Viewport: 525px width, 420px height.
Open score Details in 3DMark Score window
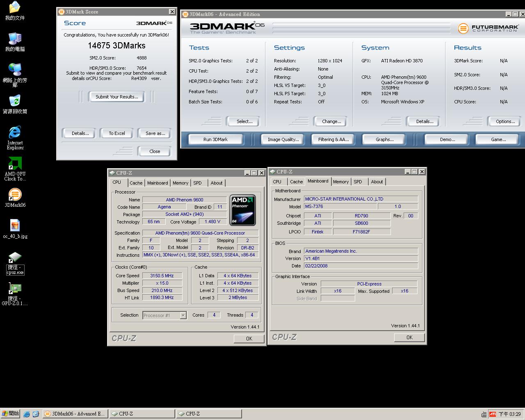[80, 133]
